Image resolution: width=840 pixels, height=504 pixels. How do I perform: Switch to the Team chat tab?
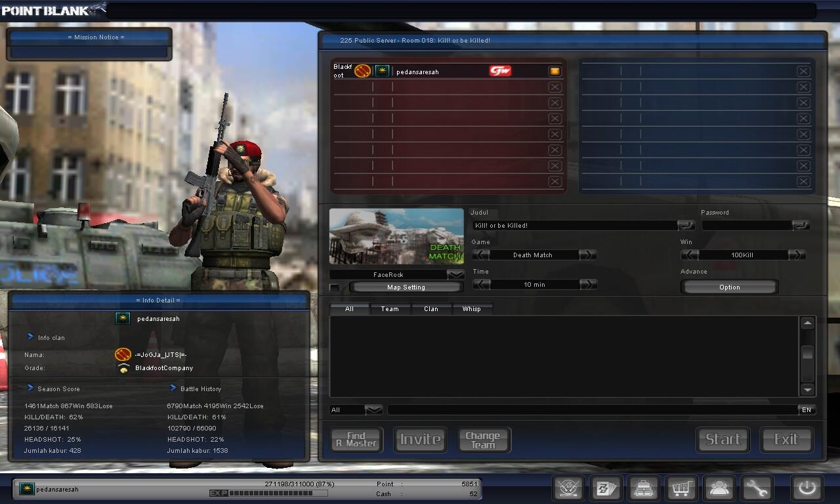(x=390, y=308)
